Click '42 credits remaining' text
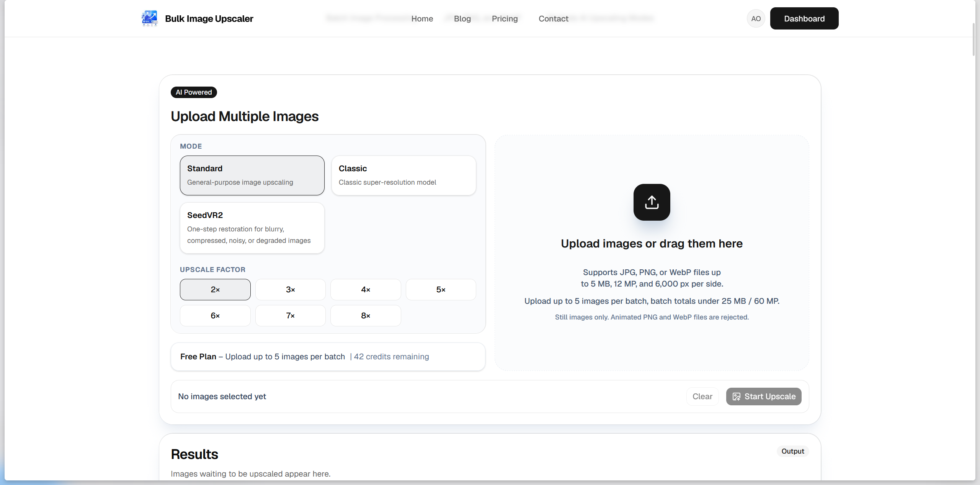 391,357
